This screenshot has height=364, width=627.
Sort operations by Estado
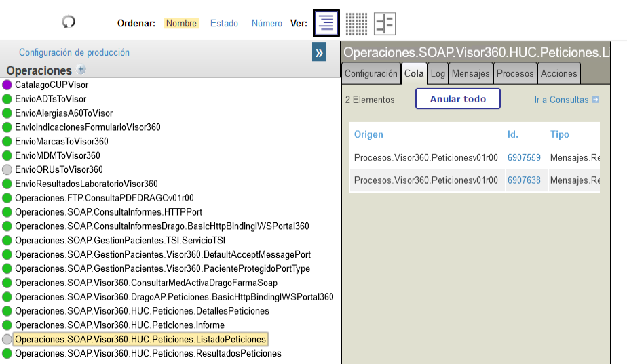tap(224, 23)
